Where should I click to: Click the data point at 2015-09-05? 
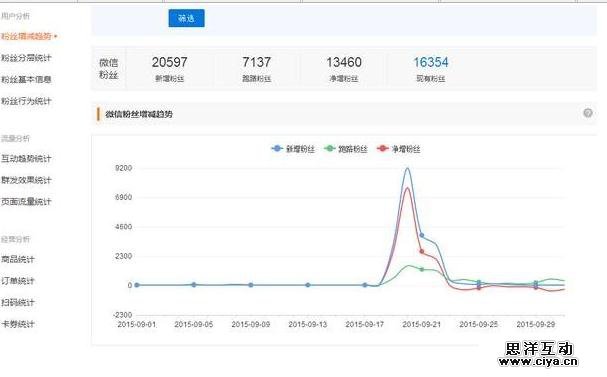click(x=194, y=285)
